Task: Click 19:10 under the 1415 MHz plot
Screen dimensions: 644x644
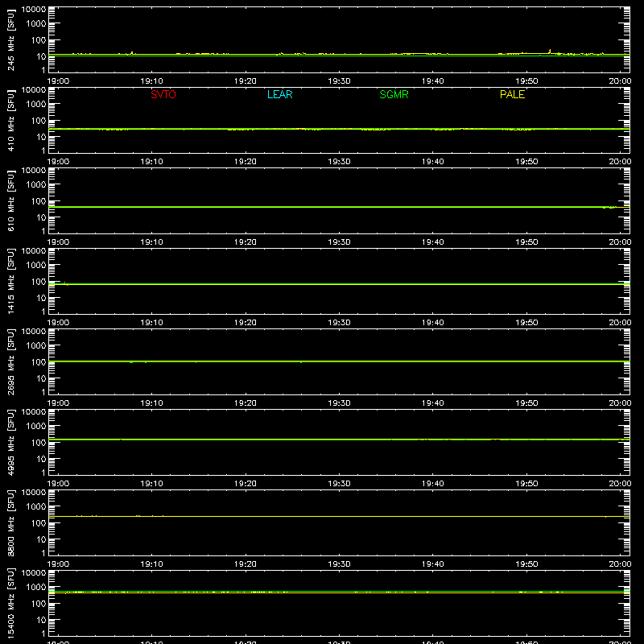Action: 152,323
